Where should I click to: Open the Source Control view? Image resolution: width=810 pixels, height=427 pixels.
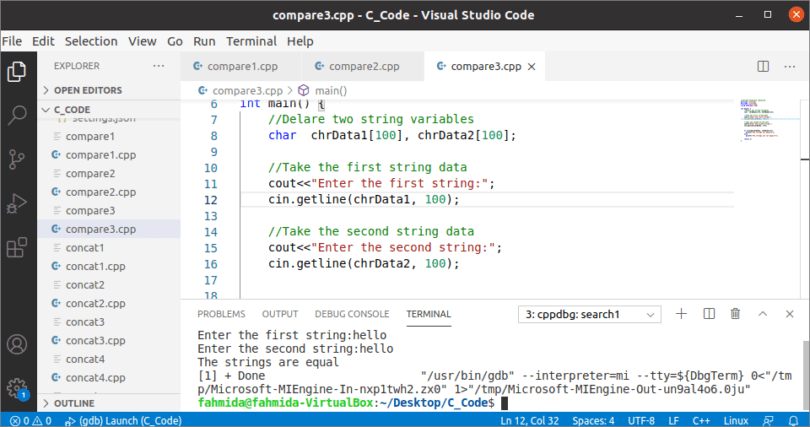tap(17, 159)
